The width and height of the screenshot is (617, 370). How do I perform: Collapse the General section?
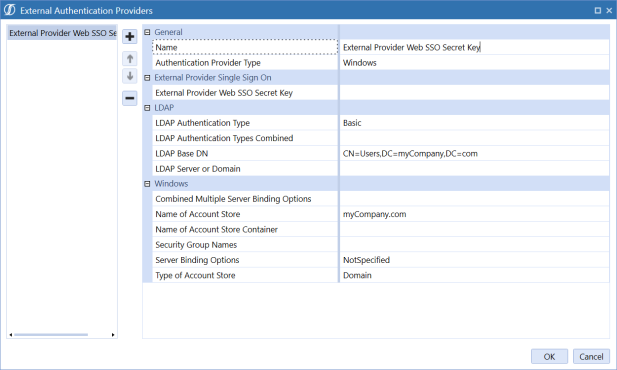click(147, 32)
